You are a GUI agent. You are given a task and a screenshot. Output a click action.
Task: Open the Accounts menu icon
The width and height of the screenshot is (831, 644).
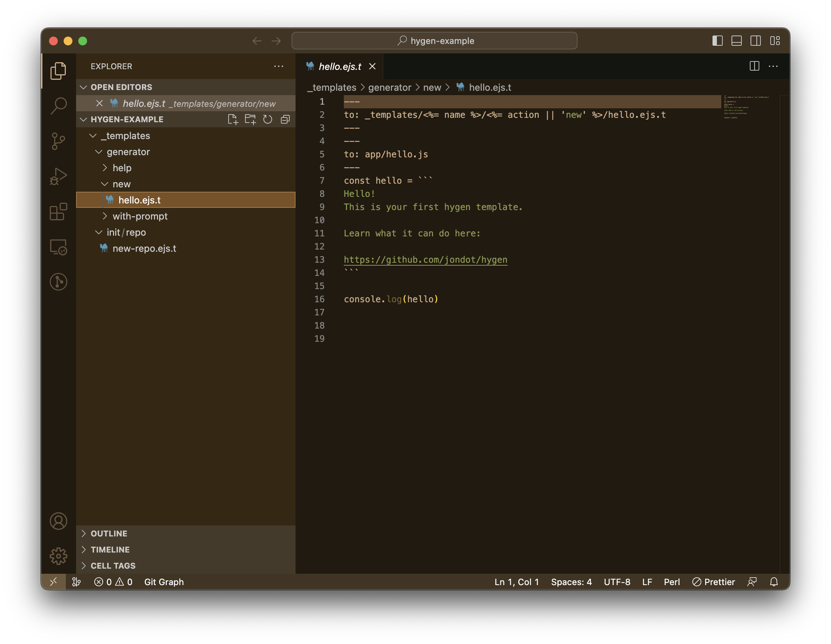[58, 521]
